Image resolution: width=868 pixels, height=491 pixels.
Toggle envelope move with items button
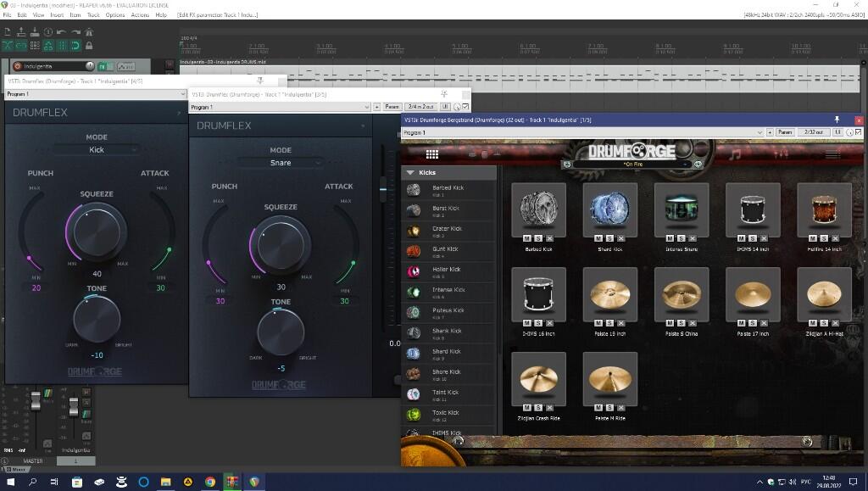click(48, 46)
